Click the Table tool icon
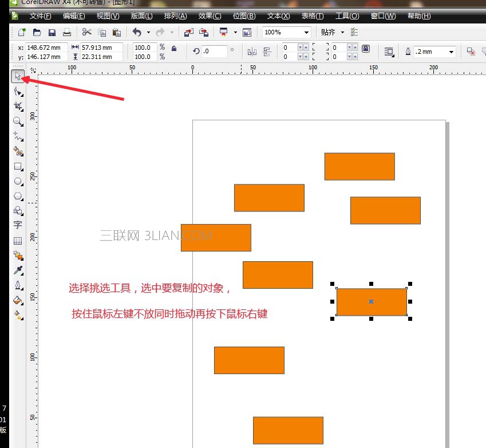 pyautogui.click(x=18, y=241)
